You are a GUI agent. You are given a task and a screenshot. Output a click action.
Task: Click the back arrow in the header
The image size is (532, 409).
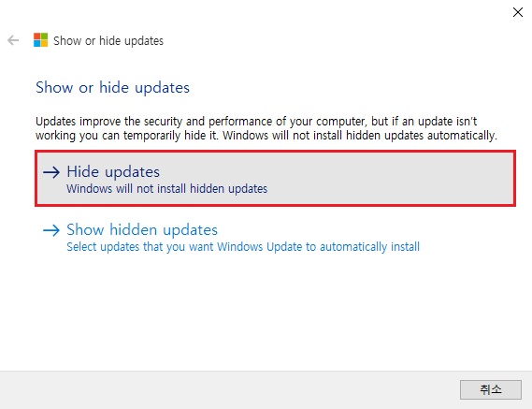tap(13, 40)
